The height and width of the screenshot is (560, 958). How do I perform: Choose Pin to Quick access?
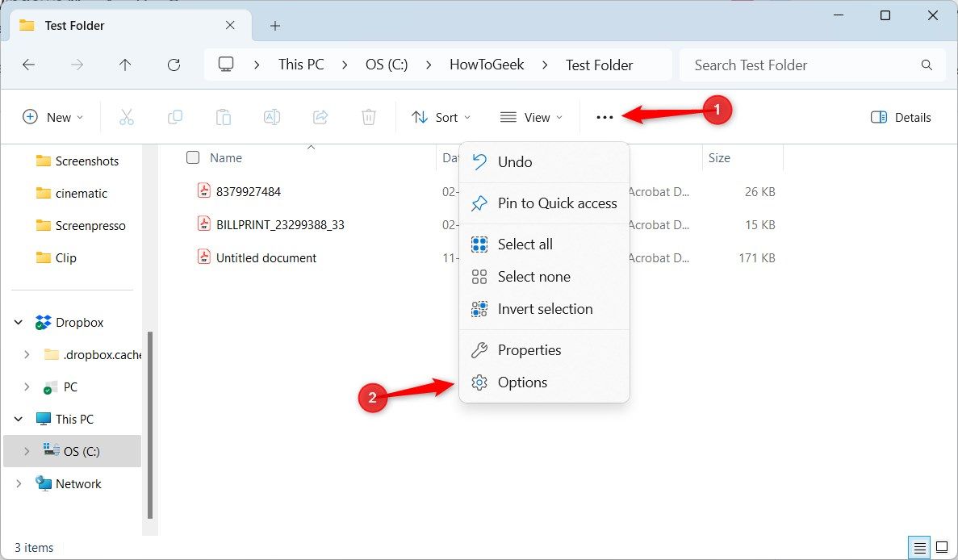[545, 203]
